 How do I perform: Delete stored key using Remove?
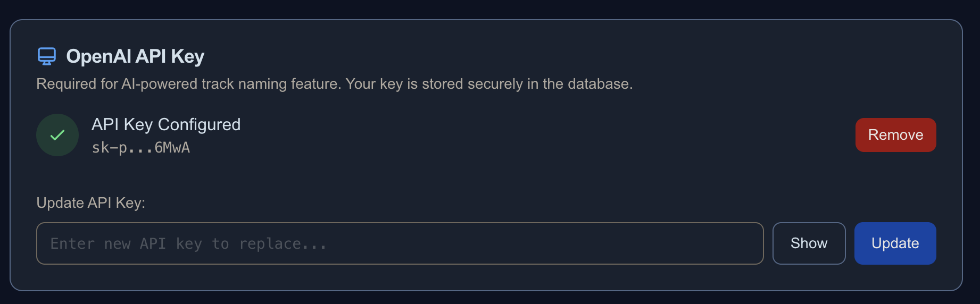pyautogui.click(x=895, y=135)
